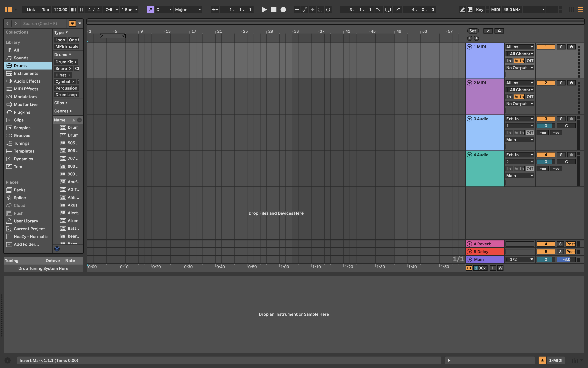Viewport: 588px width, 368px height.
Task: Toggle Post on A Reverb return
Action: [x=570, y=244]
